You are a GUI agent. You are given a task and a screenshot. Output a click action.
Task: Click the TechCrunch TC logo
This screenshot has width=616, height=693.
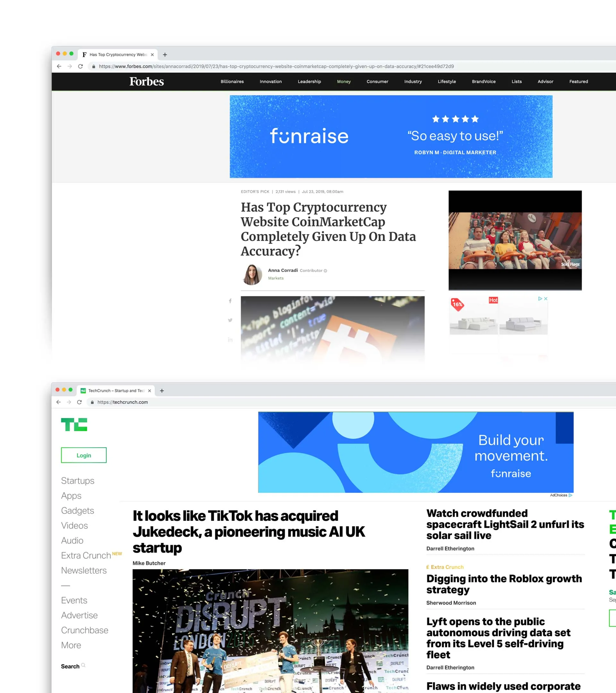[x=74, y=424]
